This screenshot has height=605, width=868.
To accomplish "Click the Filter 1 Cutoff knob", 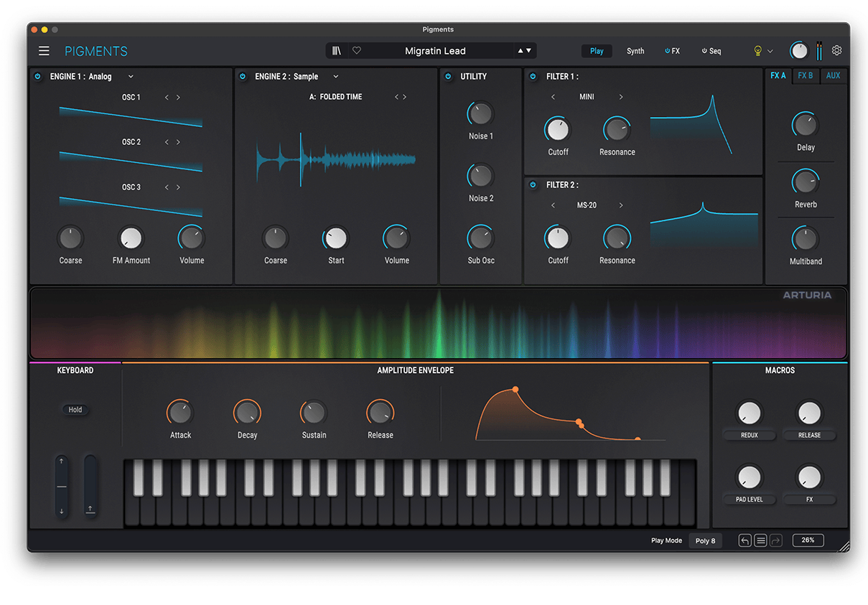I will click(x=557, y=130).
